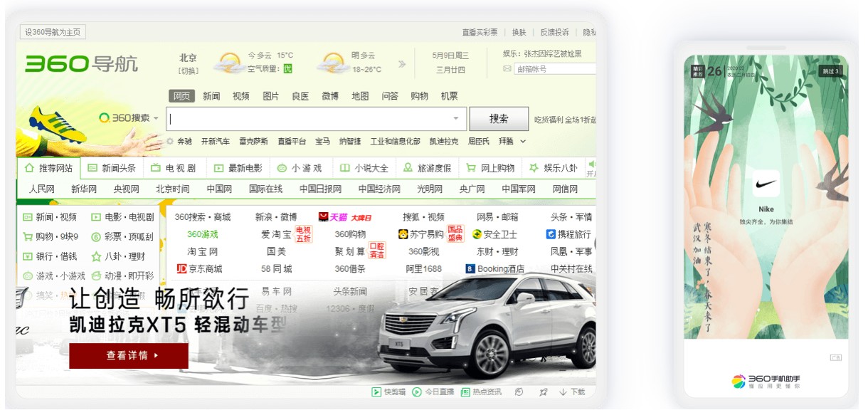
Task: Select the 网页 search tab
Action: coord(182,96)
